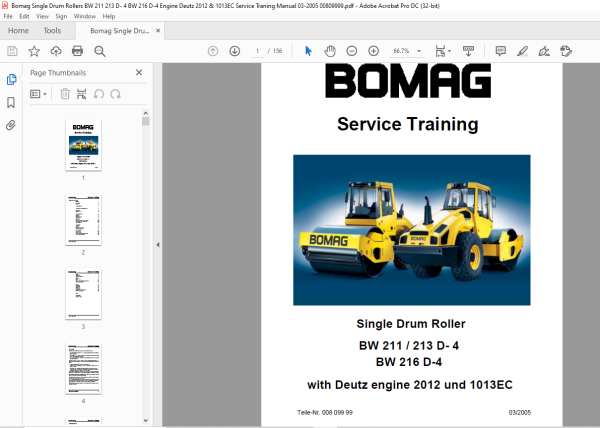Select the Bomag Single Dru... document tab

119,31
